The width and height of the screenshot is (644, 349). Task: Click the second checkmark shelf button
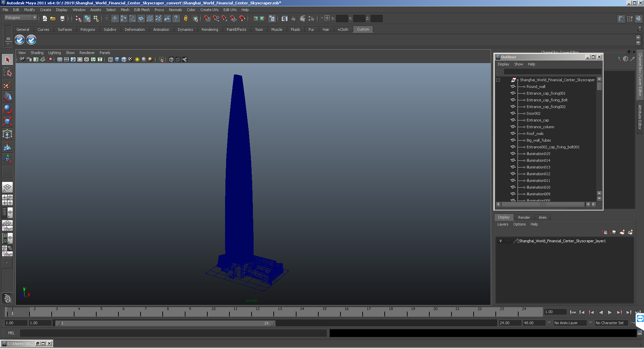click(31, 40)
